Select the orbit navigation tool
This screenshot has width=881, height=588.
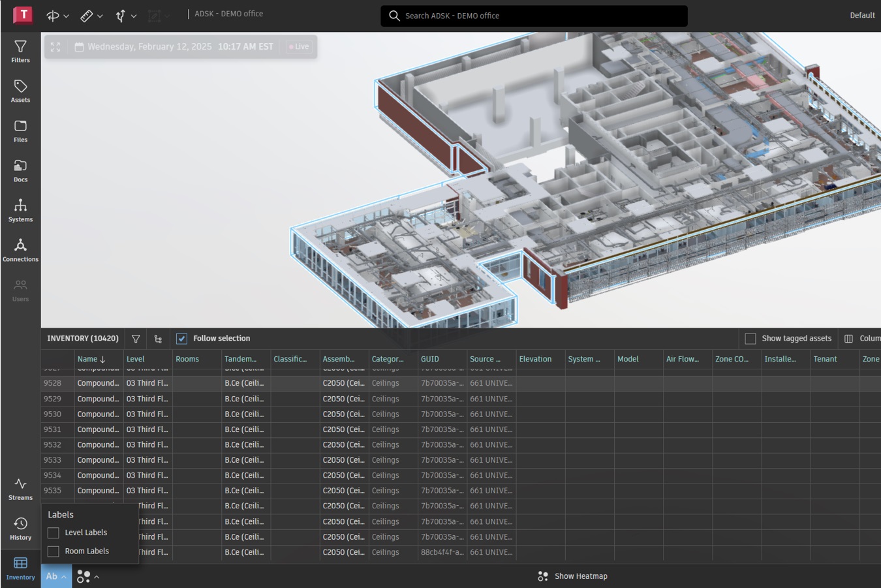[52, 15]
